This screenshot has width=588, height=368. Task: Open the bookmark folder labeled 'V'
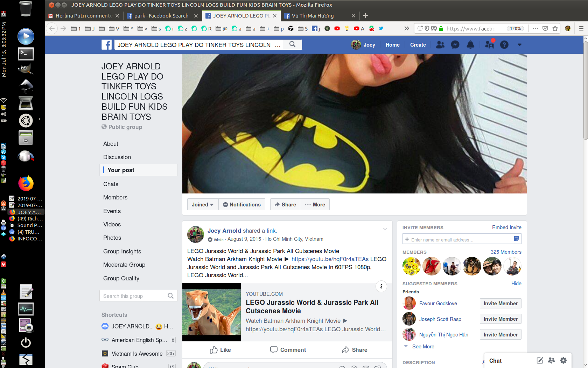pos(114,28)
